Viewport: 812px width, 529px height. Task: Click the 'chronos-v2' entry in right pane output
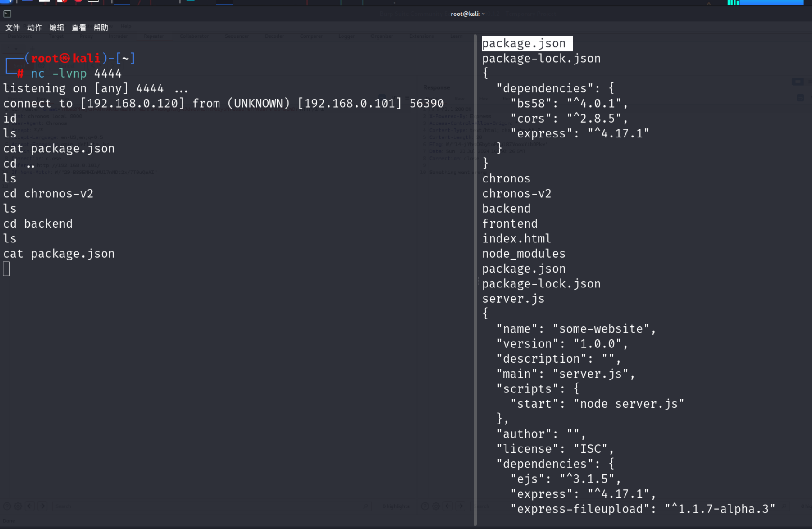pos(516,194)
